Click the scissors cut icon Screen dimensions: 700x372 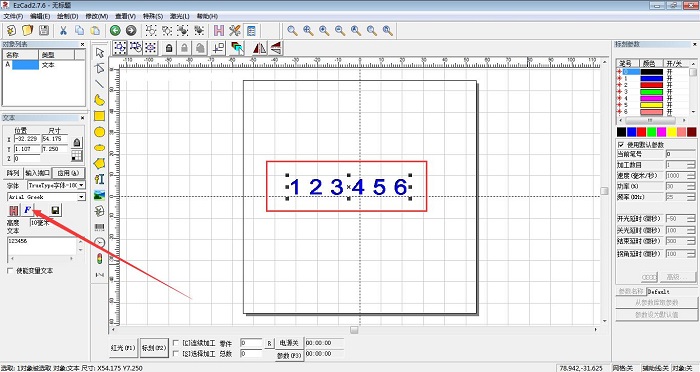63,30
